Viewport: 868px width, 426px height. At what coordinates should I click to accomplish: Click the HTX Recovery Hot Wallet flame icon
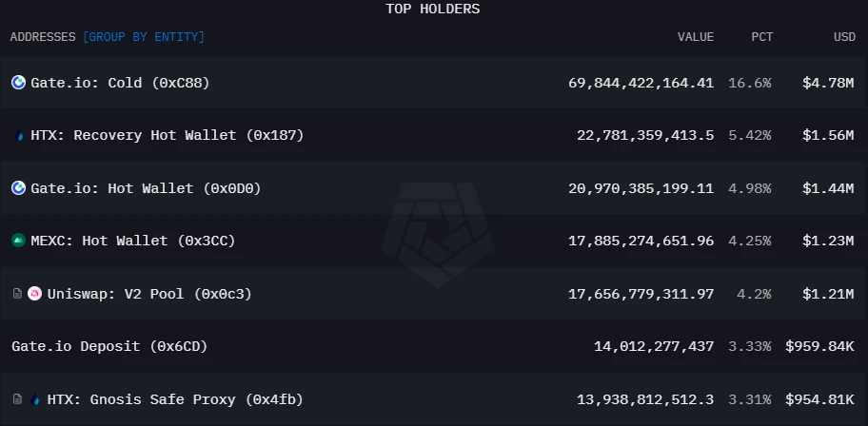[x=20, y=136]
